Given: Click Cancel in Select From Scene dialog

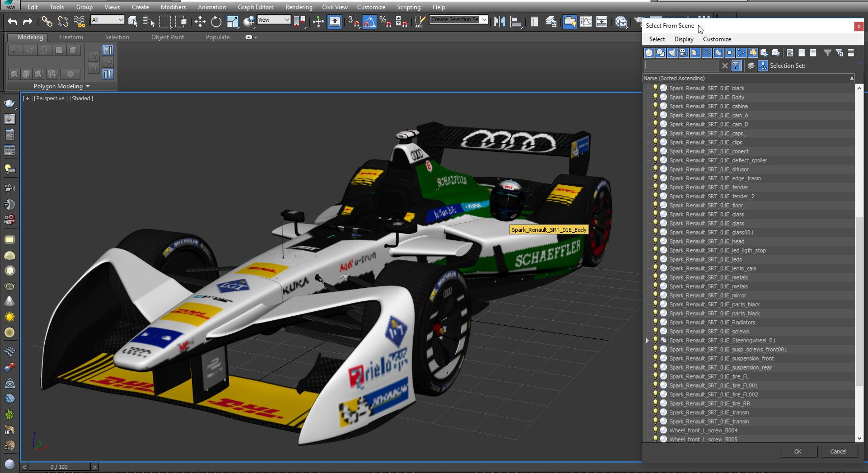Looking at the screenshot, I should pos(838,451).
